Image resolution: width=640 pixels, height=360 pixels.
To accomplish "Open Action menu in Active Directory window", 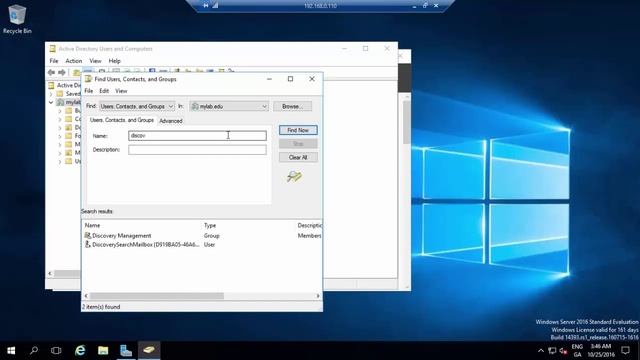I will (74, 61).
